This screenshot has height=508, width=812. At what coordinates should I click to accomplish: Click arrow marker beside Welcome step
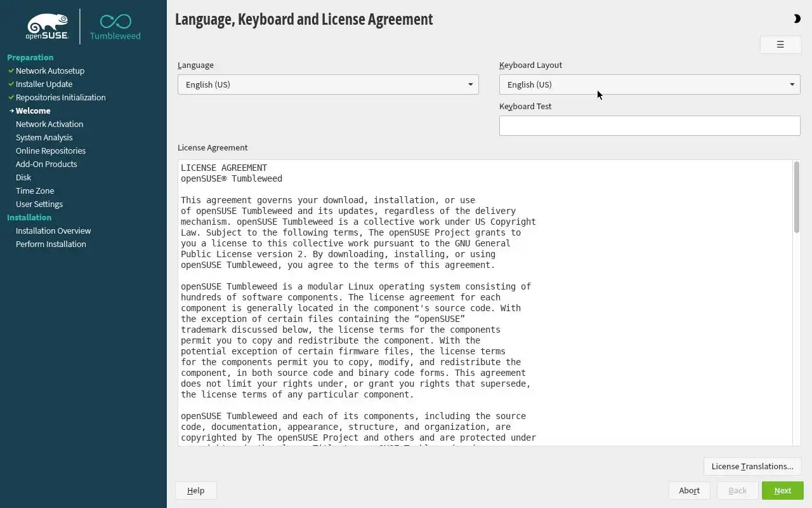coord(11,110)
